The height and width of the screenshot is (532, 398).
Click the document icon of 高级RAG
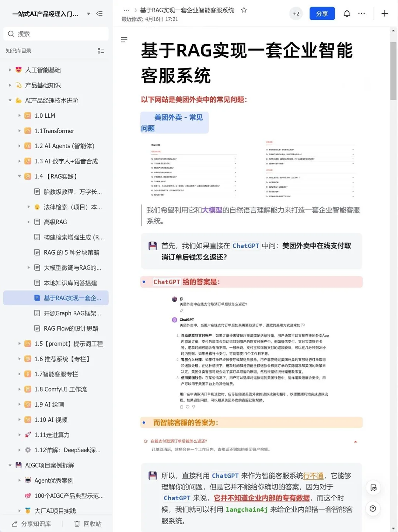(x=37, y=222)
